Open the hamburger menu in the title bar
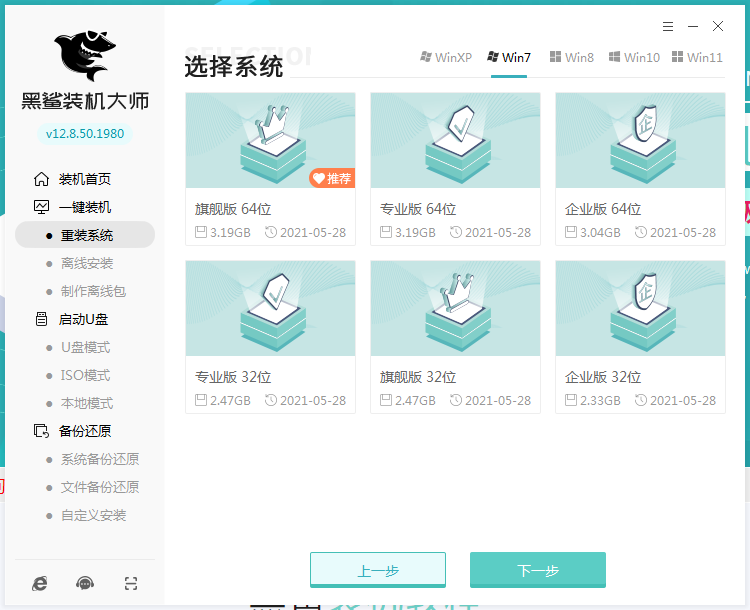This screenshot has height=610, width=750. pyautogui.click(x=668, y=26)
